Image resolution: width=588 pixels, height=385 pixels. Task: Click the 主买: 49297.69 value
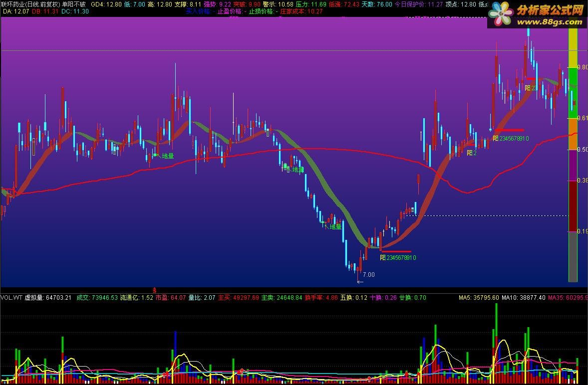[239, 298]
